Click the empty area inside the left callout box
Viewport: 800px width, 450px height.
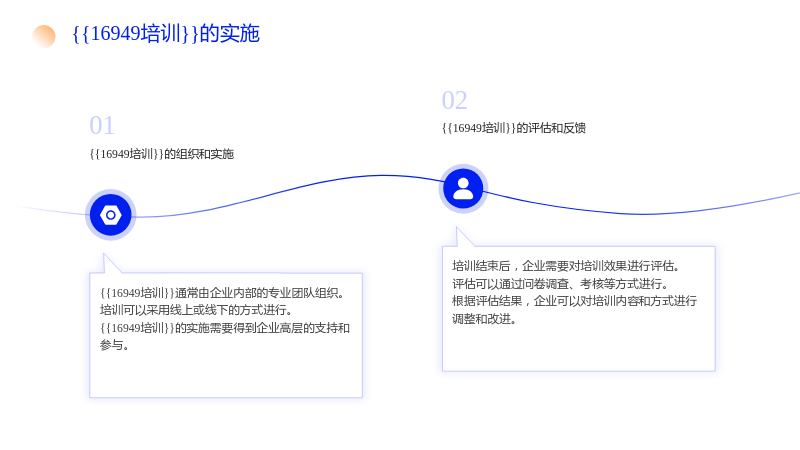226,374
